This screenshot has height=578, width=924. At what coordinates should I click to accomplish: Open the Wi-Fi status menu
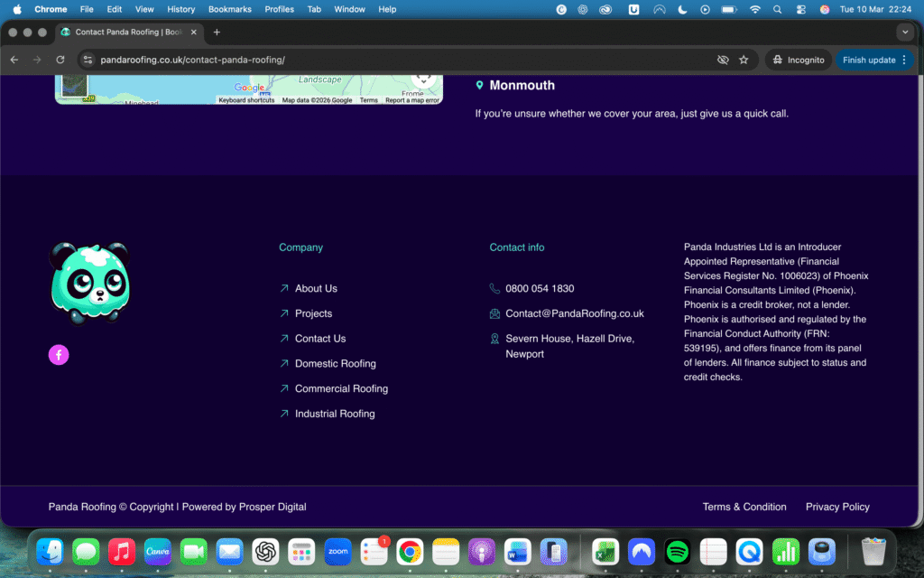pos(754,9)
